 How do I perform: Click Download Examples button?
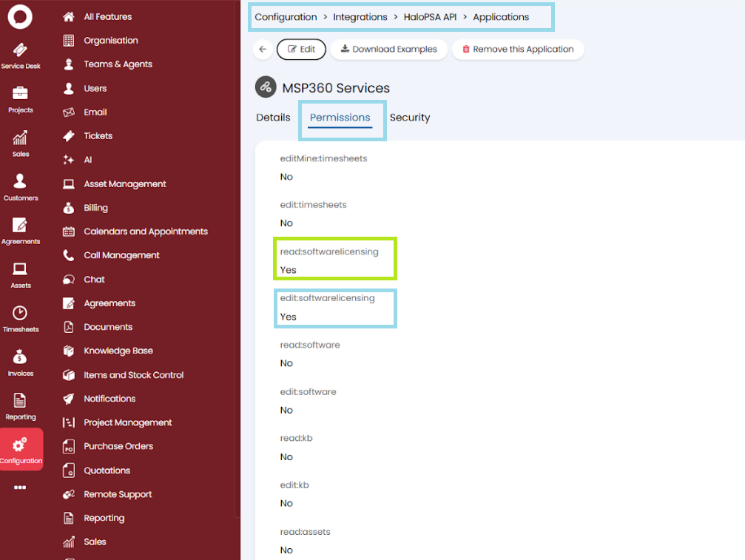point(389,49)
